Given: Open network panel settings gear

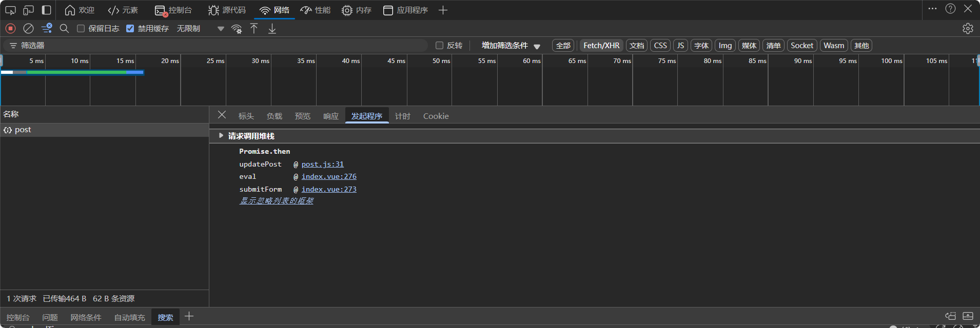Looking at the screenshot, I should [x=968, y=28].
